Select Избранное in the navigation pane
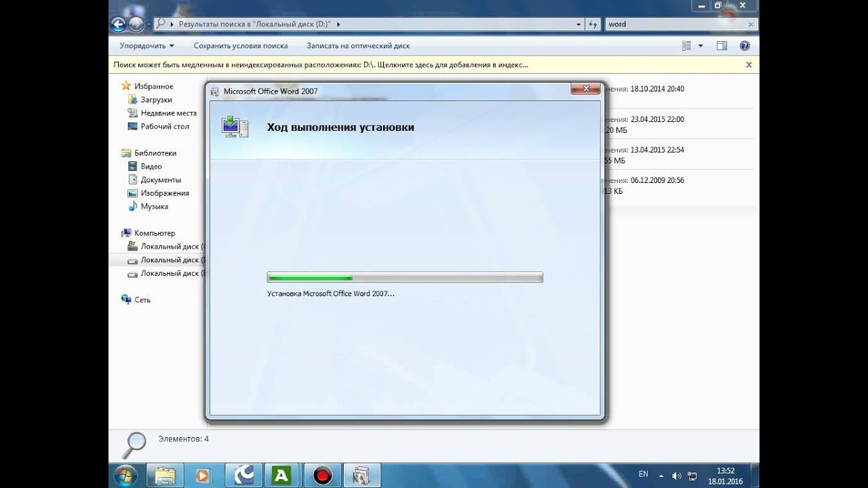The width and height of the screenshot is (868, 488). point(154,86)
